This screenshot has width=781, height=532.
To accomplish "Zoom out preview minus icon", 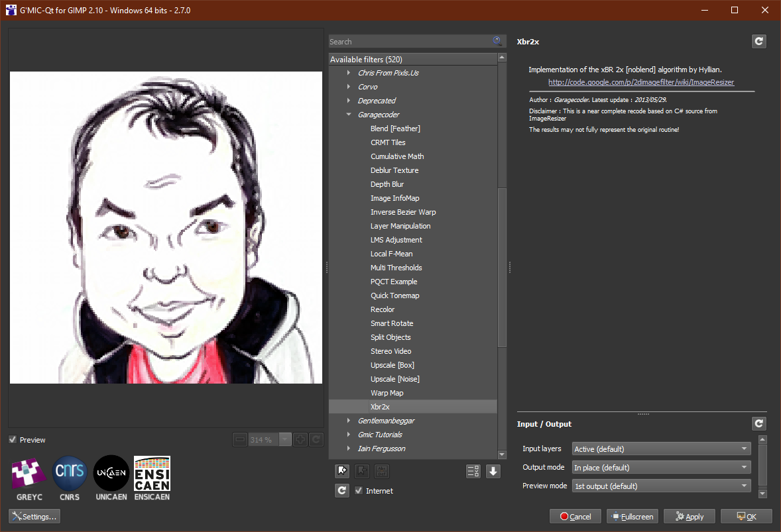I will [240, 439].
